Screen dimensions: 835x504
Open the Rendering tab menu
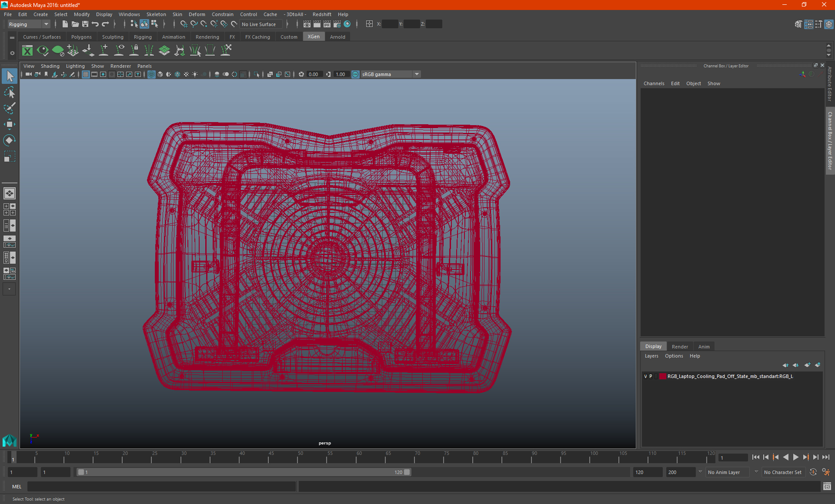(x=207, y=36)
